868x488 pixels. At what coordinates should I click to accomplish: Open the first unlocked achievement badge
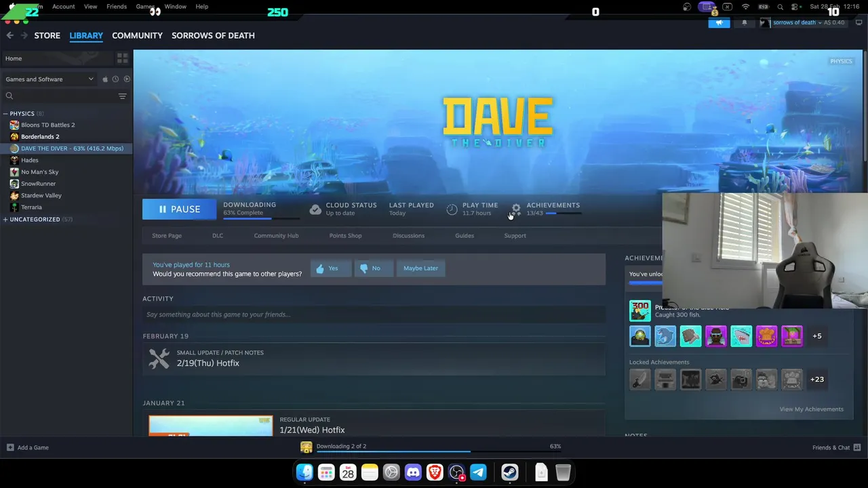click(x=639, y=336)
